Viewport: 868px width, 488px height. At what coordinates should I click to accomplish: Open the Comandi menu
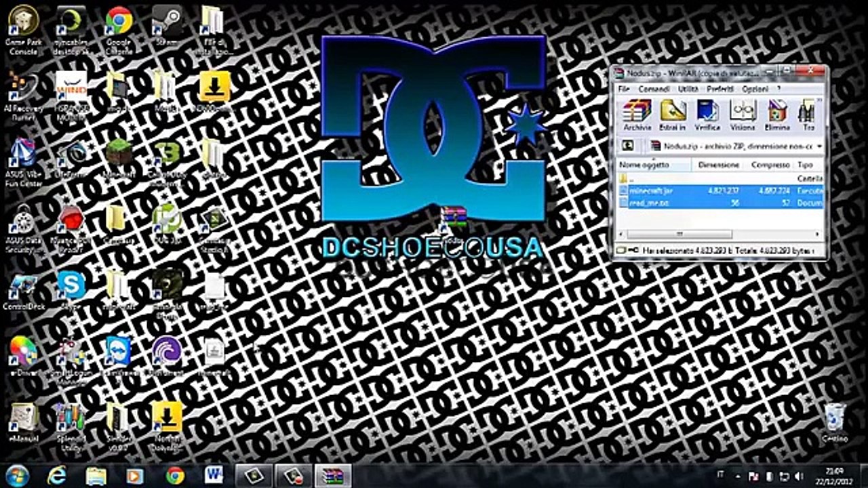click(654, 89)
